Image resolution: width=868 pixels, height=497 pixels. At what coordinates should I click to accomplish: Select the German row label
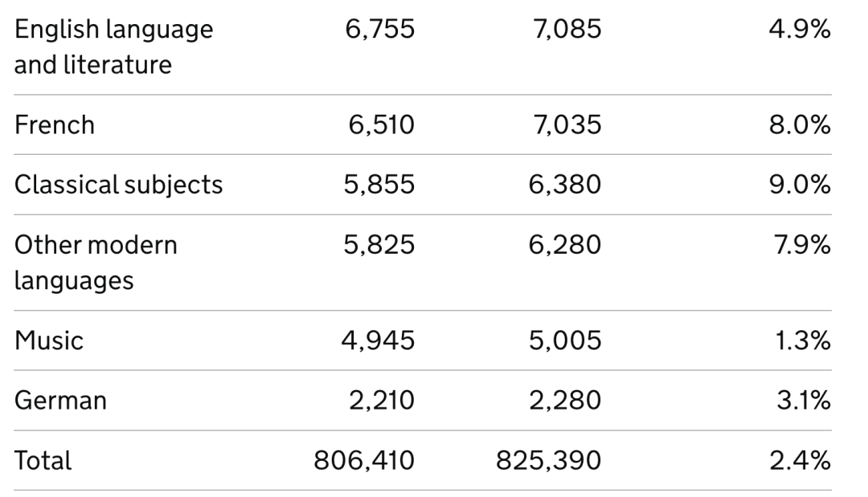pos(60,401)
